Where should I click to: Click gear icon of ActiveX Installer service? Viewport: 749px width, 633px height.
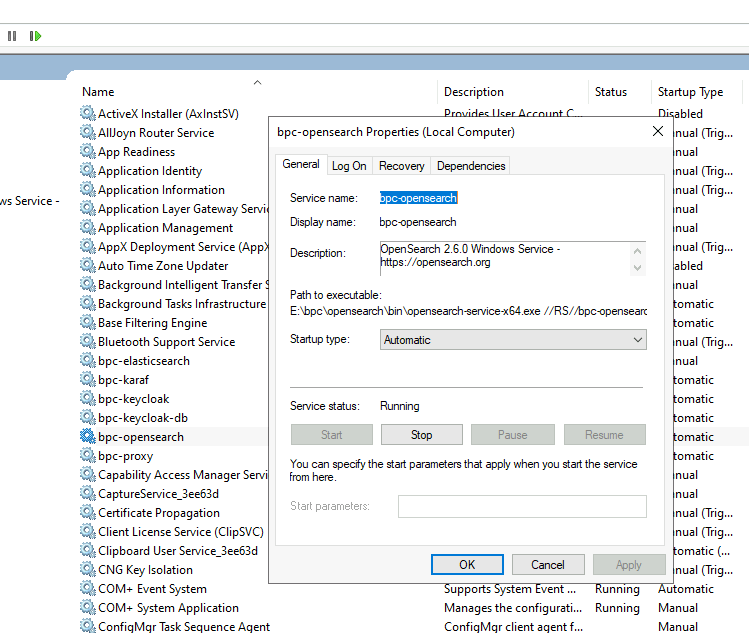click(87, 113)
